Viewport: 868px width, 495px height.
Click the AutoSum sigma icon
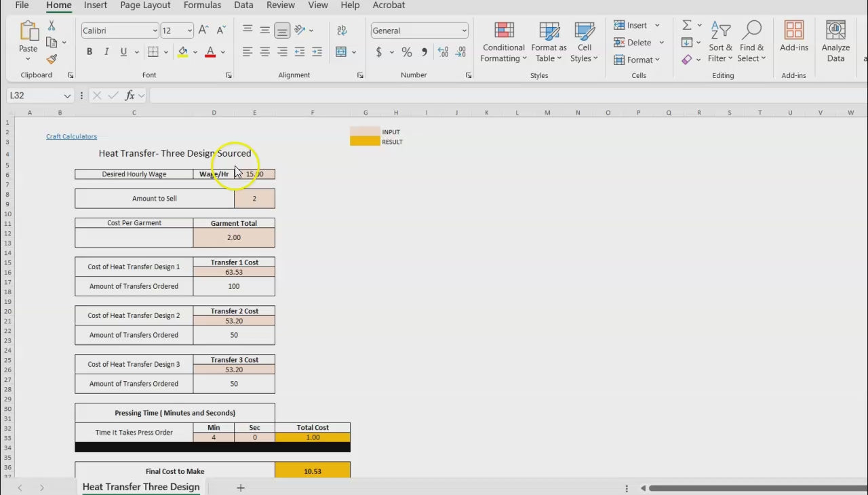687,25
